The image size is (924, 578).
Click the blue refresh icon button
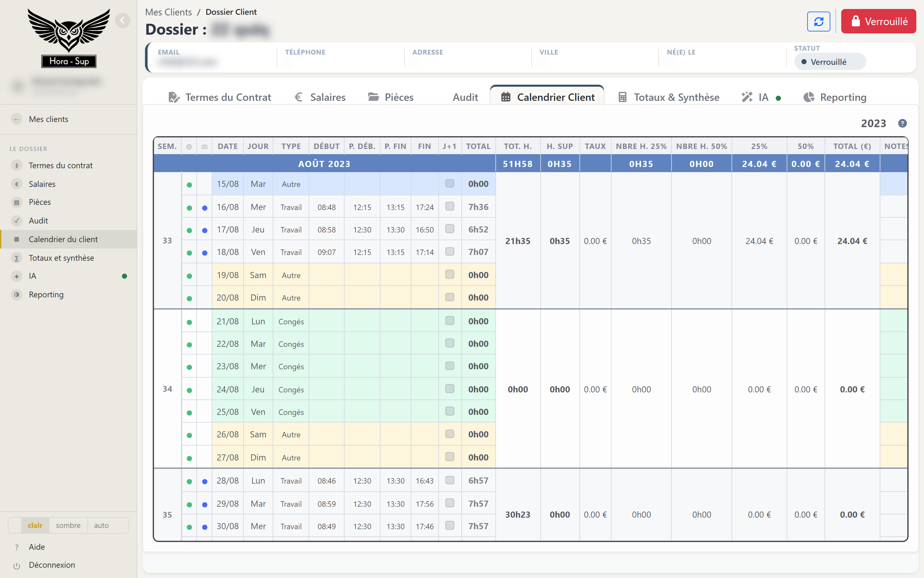click(818, 22)
